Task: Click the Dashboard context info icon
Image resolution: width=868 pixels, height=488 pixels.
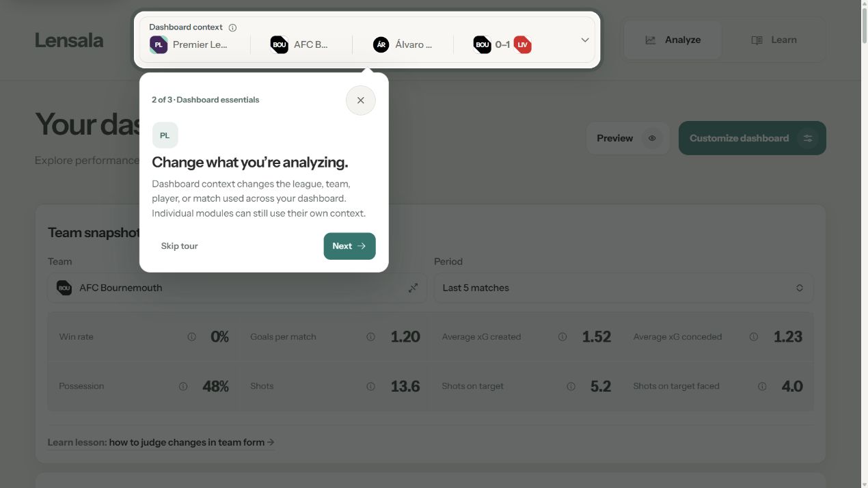Action: [x=232, y=28]
